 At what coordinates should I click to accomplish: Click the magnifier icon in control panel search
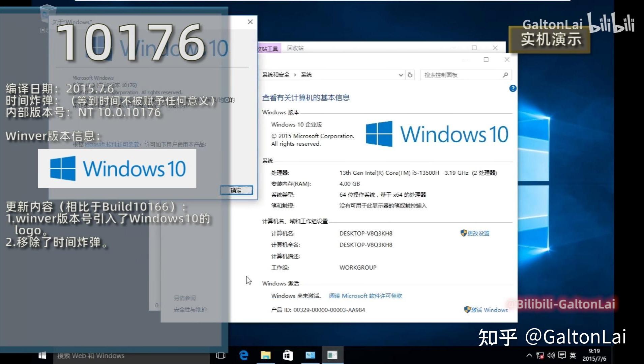pos(505,75)
